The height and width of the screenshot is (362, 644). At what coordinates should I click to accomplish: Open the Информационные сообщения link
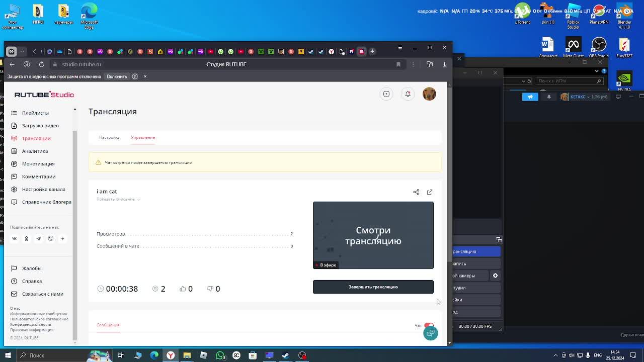pyautogui.click(x=38, y=314)
